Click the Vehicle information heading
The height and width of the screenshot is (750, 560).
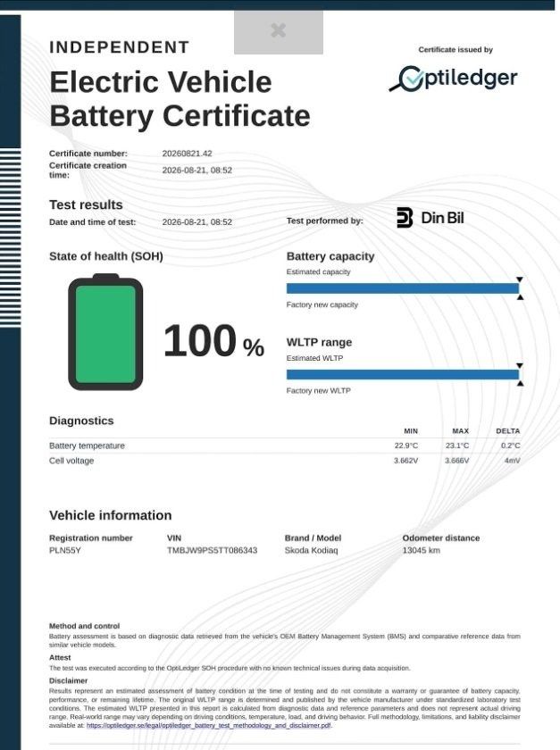point(110,515)
